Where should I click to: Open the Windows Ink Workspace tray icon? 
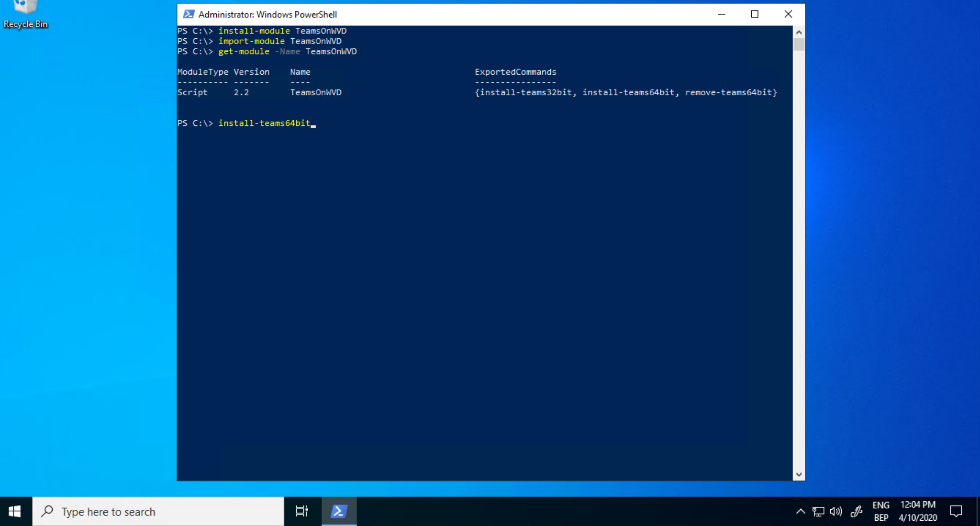pyautogui.click(x=856, y=511)
